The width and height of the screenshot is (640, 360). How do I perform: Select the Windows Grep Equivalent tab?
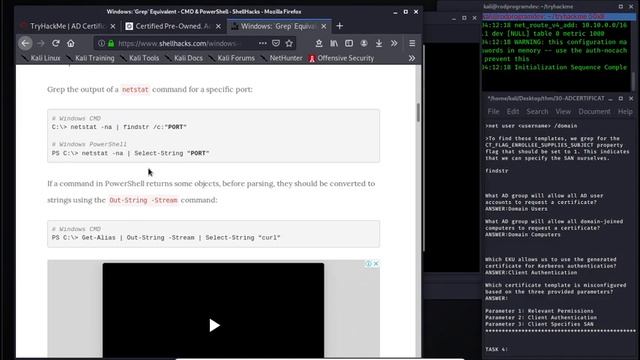[x=279, y=26]
